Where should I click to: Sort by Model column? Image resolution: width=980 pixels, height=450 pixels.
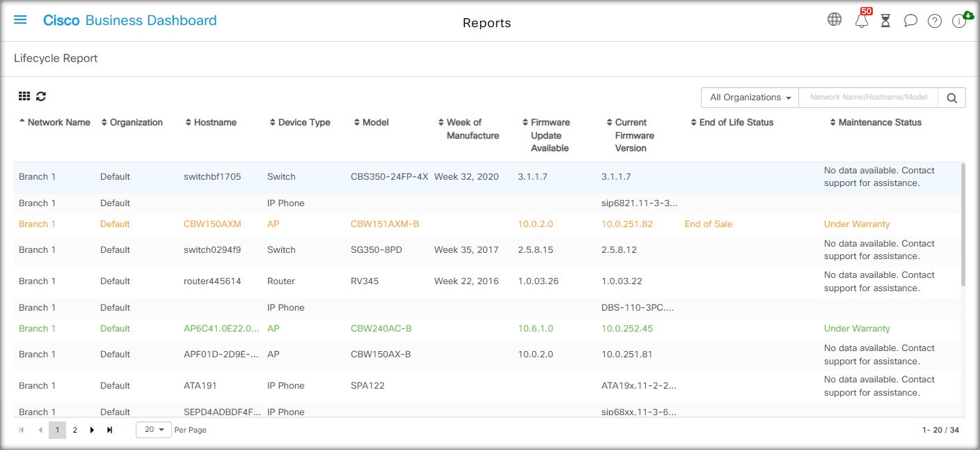tap(371, 123)
